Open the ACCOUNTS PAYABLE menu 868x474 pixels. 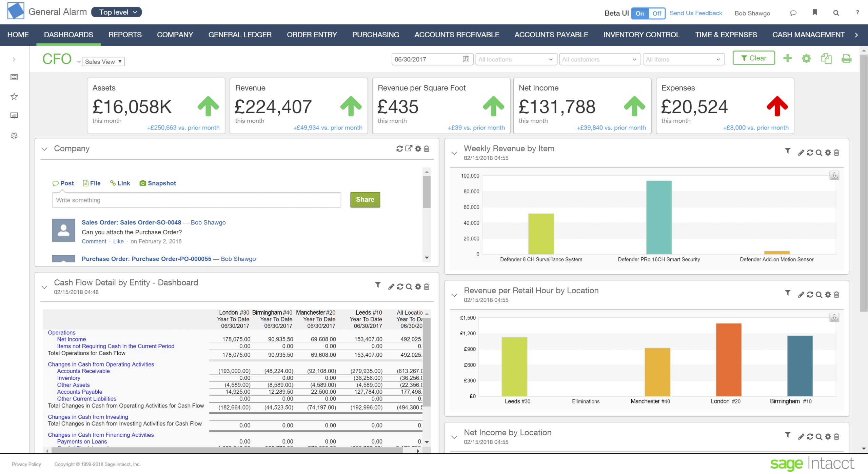551,35
